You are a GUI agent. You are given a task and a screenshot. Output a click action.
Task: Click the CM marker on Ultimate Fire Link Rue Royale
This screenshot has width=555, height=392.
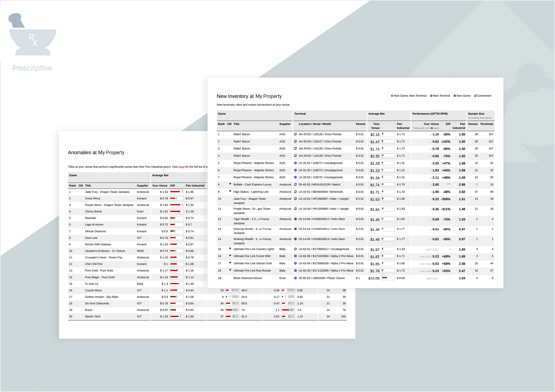pos(230,270)
